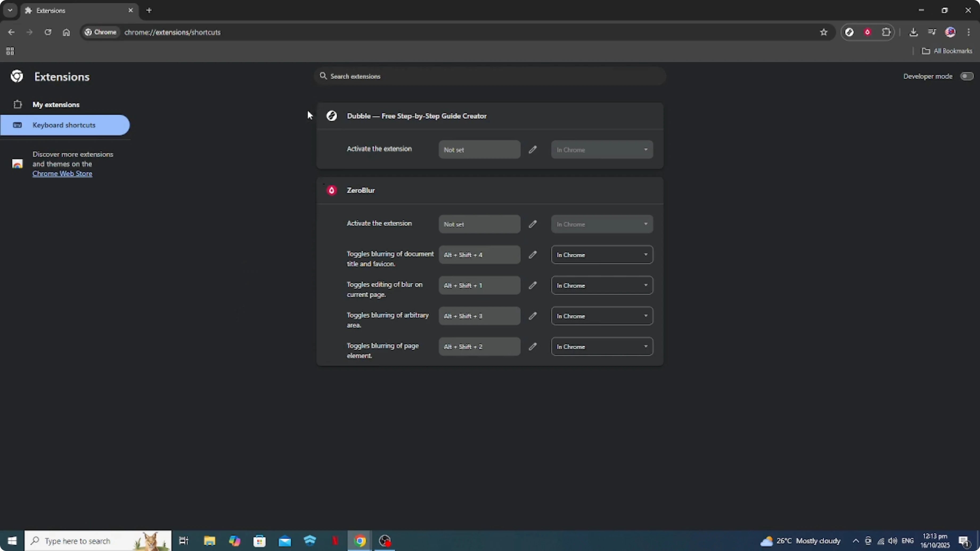Click the Alt + Shift + 1 shortcut field
Screen dimensions: 980x551
(479, 285)
